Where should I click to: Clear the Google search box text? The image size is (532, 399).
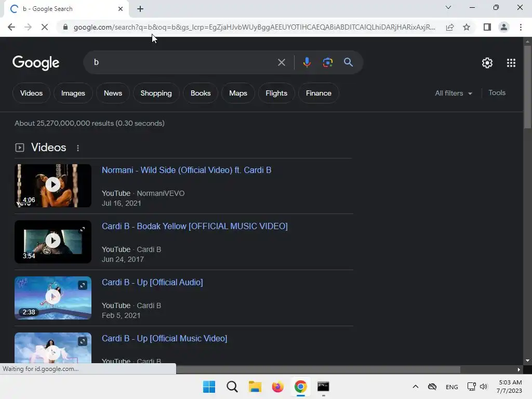281,62
